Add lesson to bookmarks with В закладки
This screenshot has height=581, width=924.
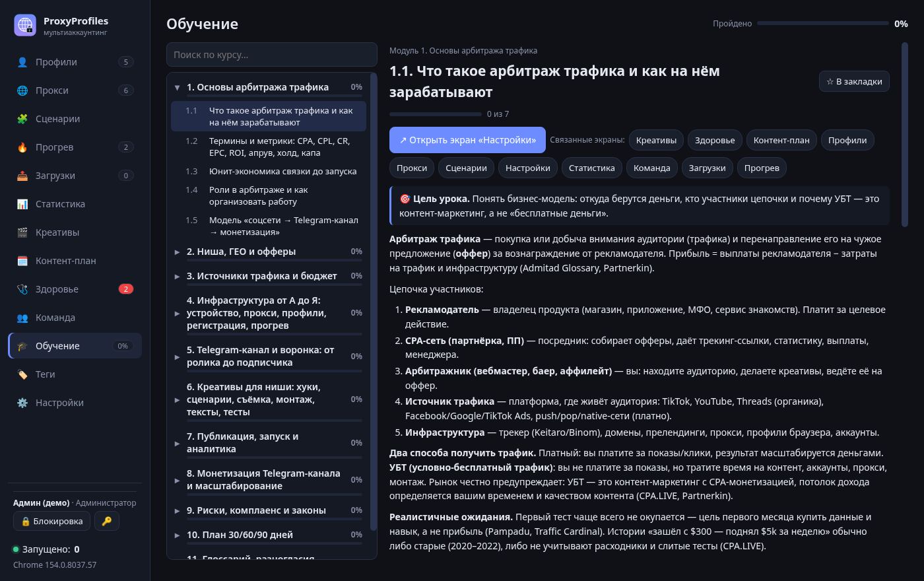(x=854, y=81)
